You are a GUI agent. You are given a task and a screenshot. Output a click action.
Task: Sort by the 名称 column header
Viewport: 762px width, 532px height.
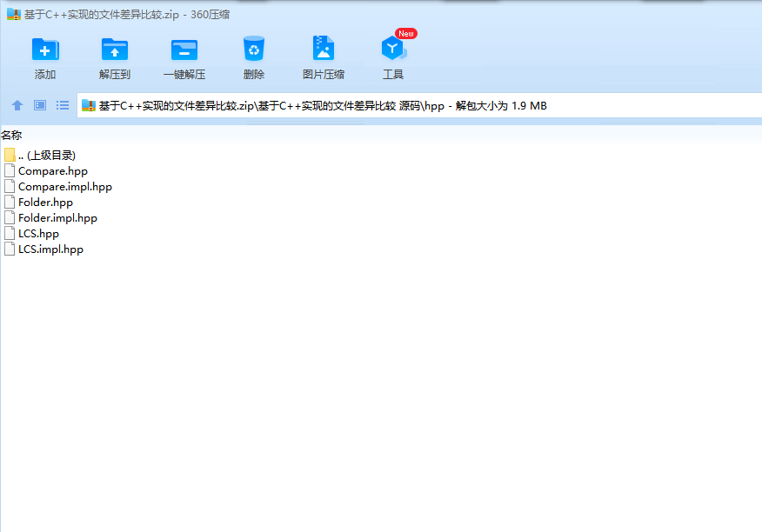11,135
